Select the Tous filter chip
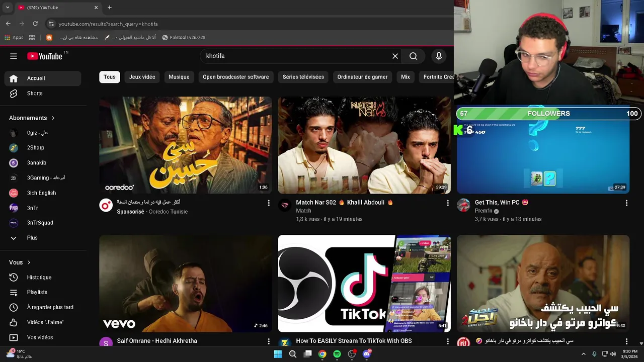Viewport: 644px width, 362px height. pos(110,77)
